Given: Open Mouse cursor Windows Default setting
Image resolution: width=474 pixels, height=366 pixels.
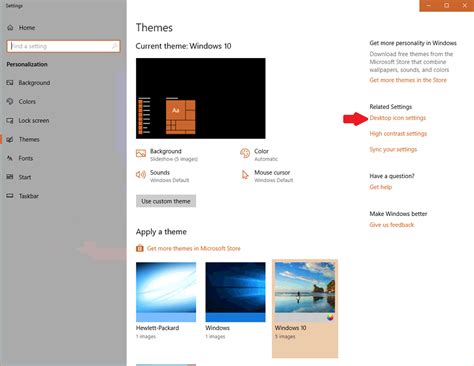Looking at the screenshot, I should 267,176.
